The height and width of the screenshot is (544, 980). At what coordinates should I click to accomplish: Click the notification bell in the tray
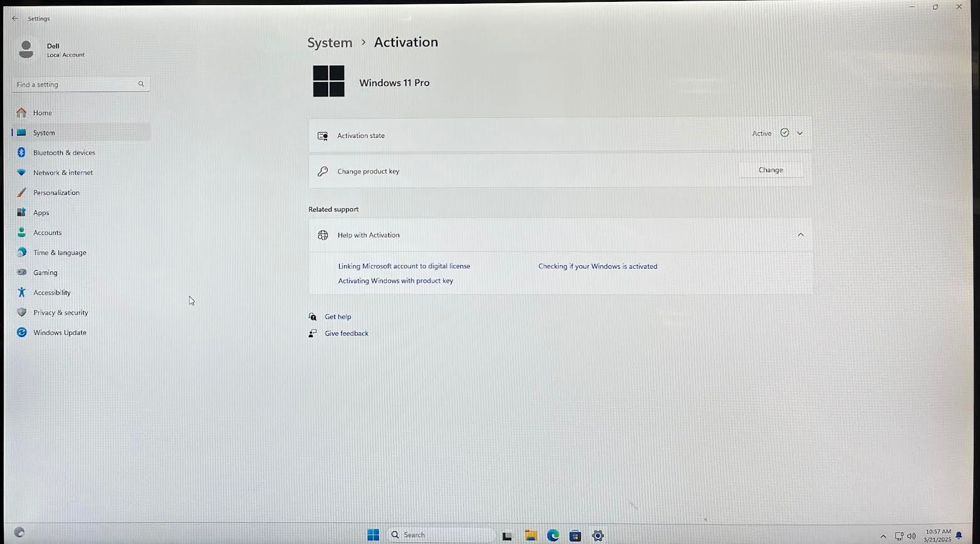click(x=959, y=536)
